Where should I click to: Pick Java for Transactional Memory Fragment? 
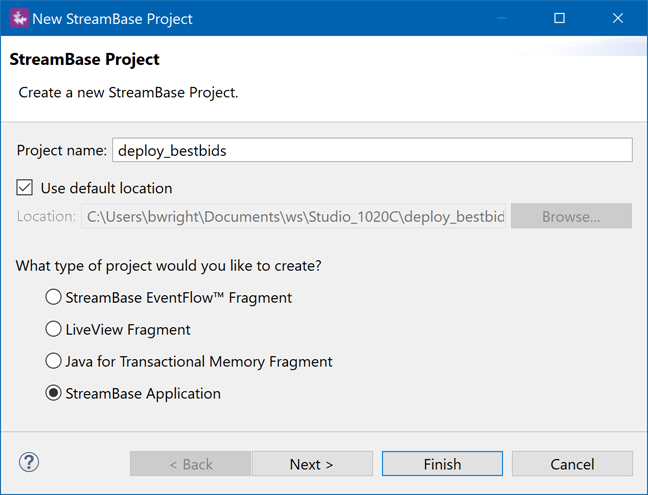[x=54, y=361]
